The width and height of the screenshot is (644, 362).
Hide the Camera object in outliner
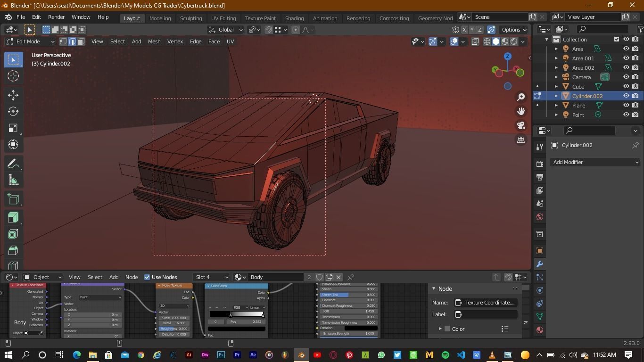pos(626,77)
